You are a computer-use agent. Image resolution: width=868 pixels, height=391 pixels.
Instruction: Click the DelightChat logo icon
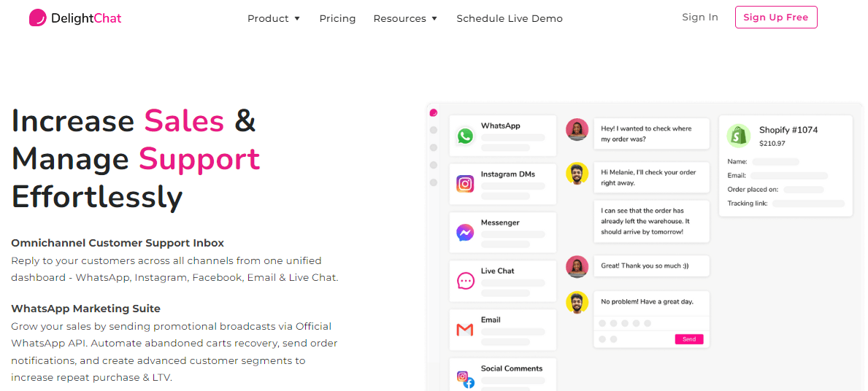click(x=37, y=18)
